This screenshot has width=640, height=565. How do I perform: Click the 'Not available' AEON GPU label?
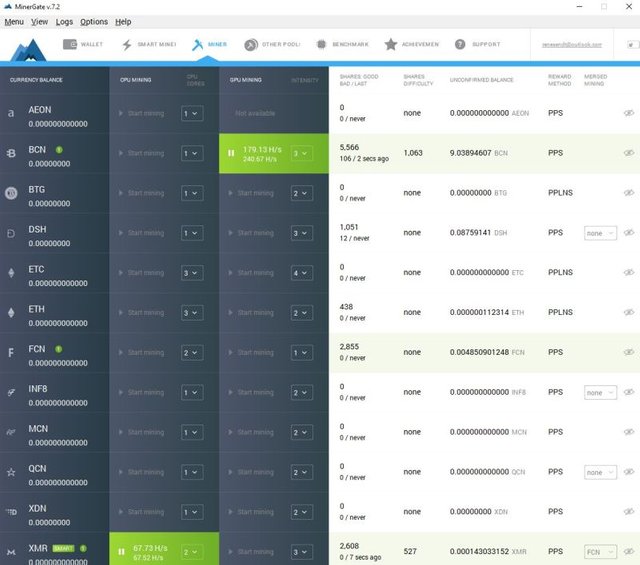255,113
